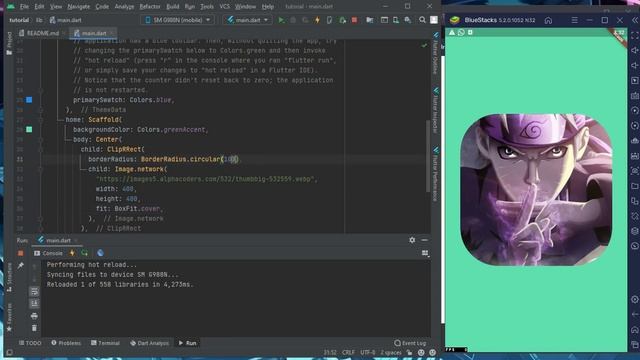
Task: Collapse the Scaffold block fold marker in gutter
Action: (x=40, y=120)
